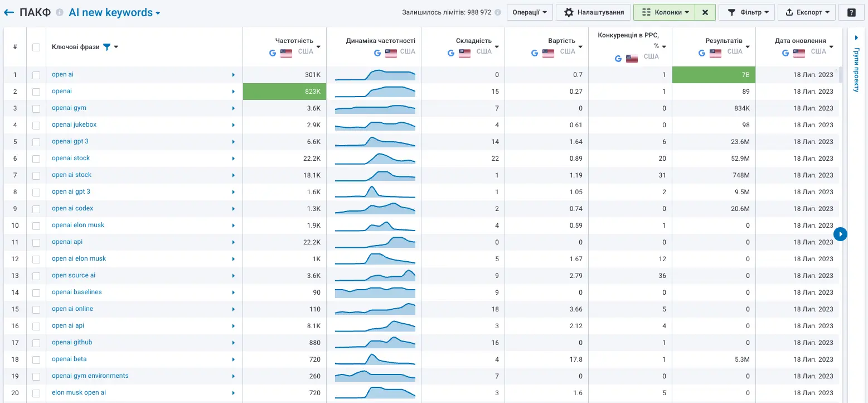Click the USA flag under Частотність column
Screen dimensions: 868x403
click(286, 53)
